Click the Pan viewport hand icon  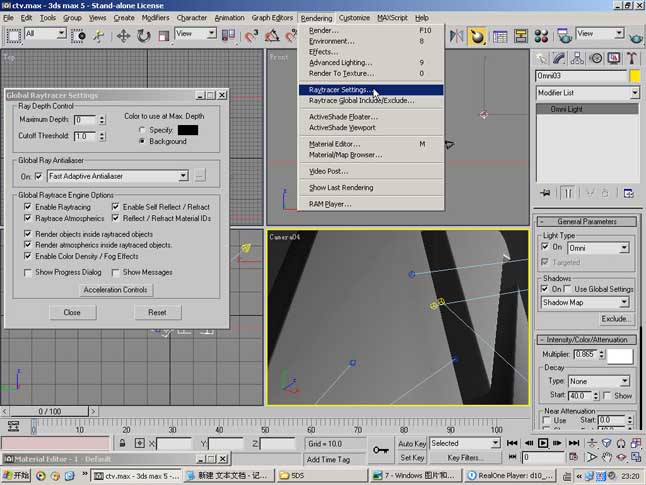[x=606, y=457]
